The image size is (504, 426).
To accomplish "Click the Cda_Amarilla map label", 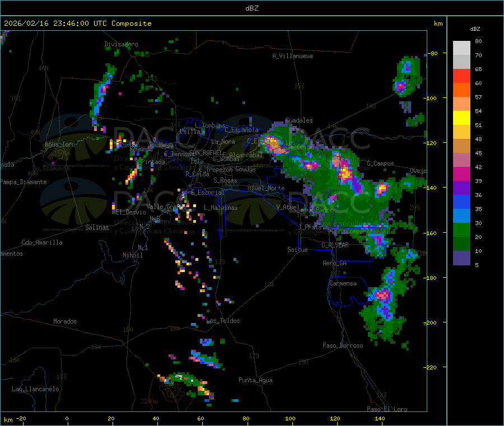I will click(x=42, y=242).
